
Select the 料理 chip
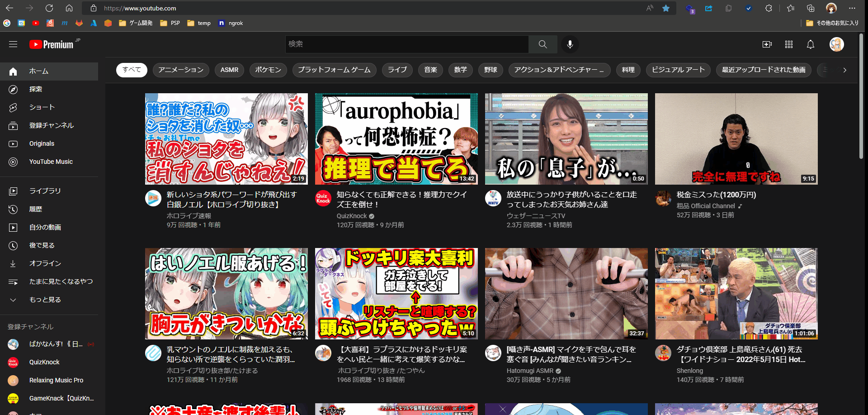pyautogui.click(x=628, y=70)
